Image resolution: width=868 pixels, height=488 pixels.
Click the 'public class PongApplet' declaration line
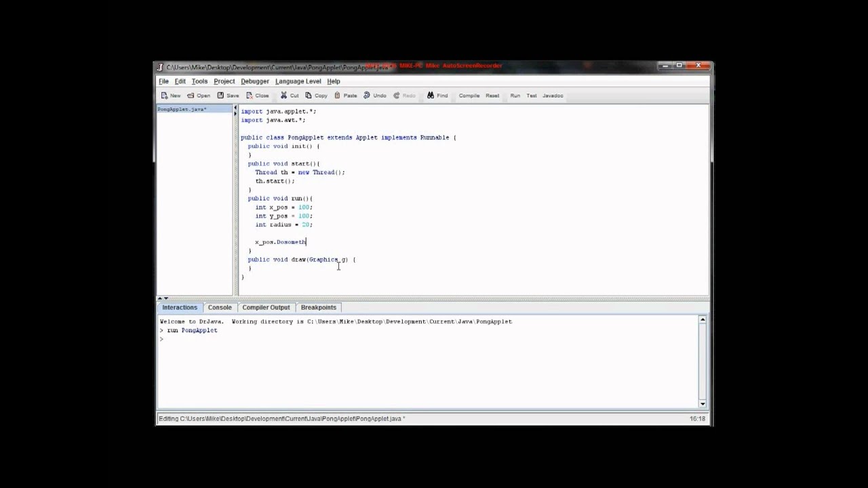point(349,138)
